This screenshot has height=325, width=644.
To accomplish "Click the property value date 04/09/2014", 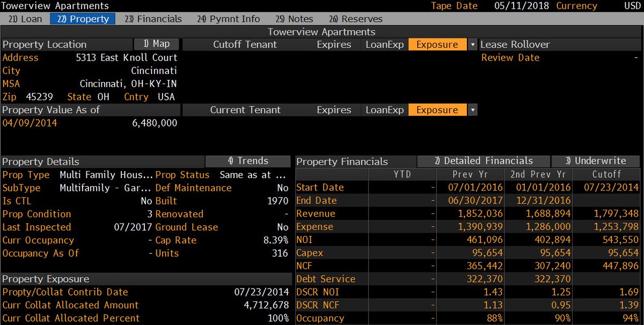I will tap(30, 123).
